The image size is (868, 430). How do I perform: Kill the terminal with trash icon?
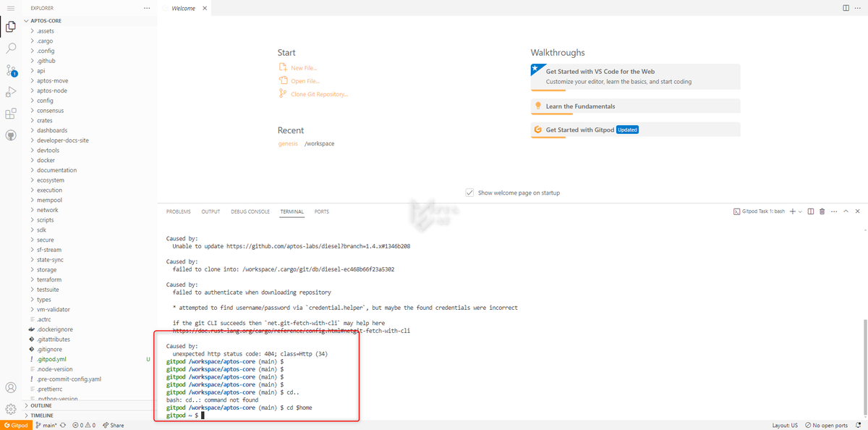tap(822, 211)
